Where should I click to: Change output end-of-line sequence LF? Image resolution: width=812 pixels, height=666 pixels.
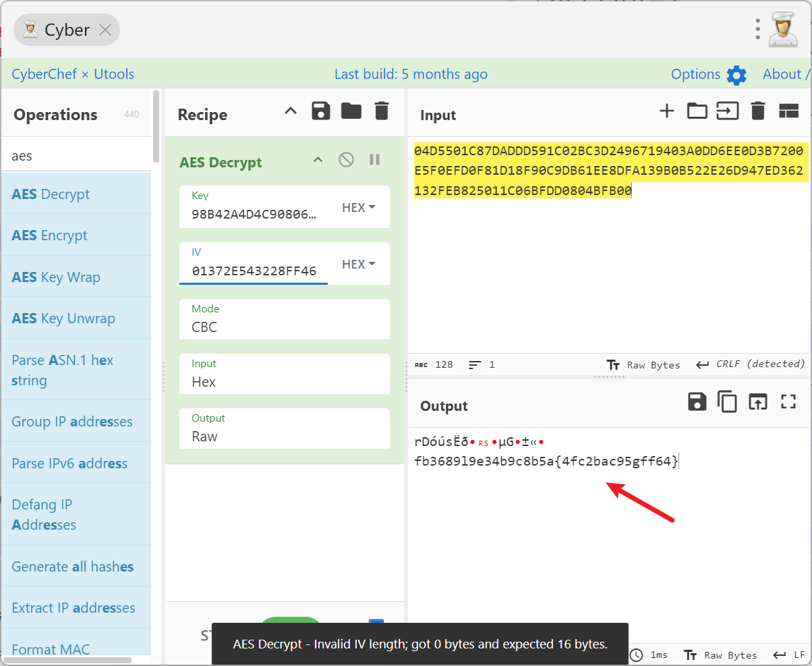point(790,655)
